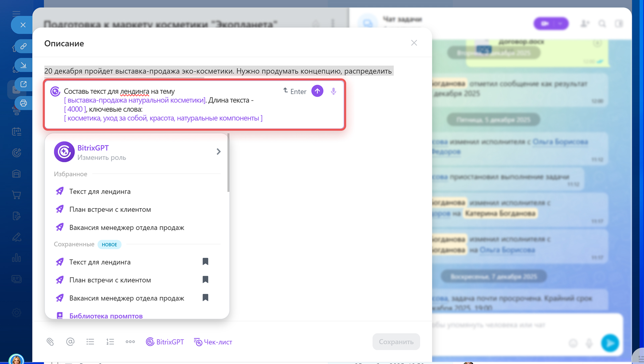
Task: Click the print icon in side panel
Action: click(23, 103)
